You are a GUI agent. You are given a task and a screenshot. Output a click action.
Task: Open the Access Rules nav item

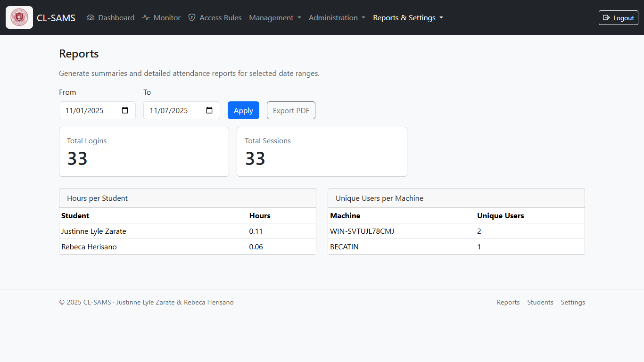click(220, 17)
